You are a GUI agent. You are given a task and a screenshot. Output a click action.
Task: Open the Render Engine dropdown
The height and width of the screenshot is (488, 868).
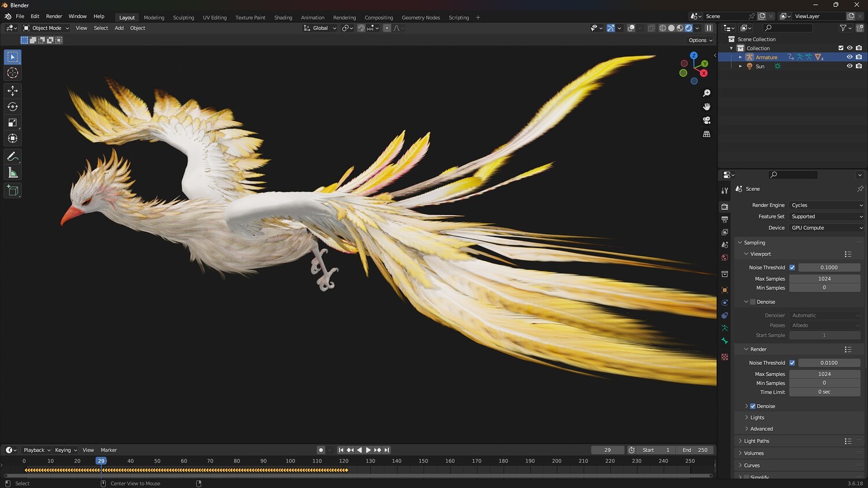(827, 205)
